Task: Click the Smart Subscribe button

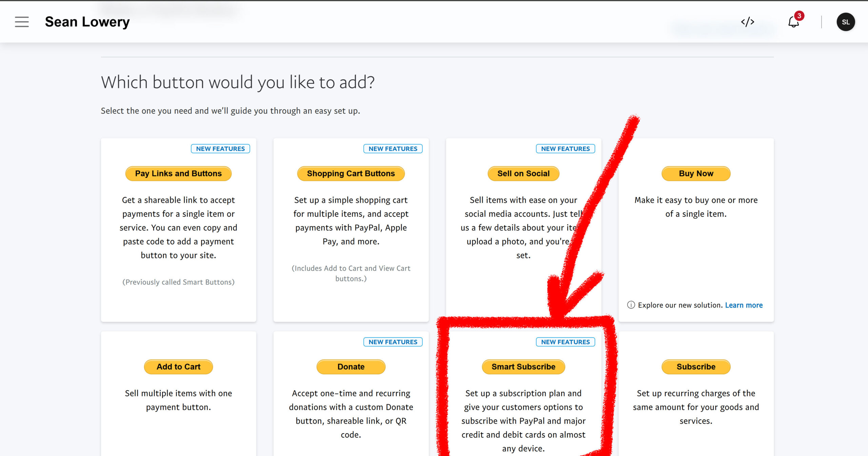Action: (x=523, y=366)
